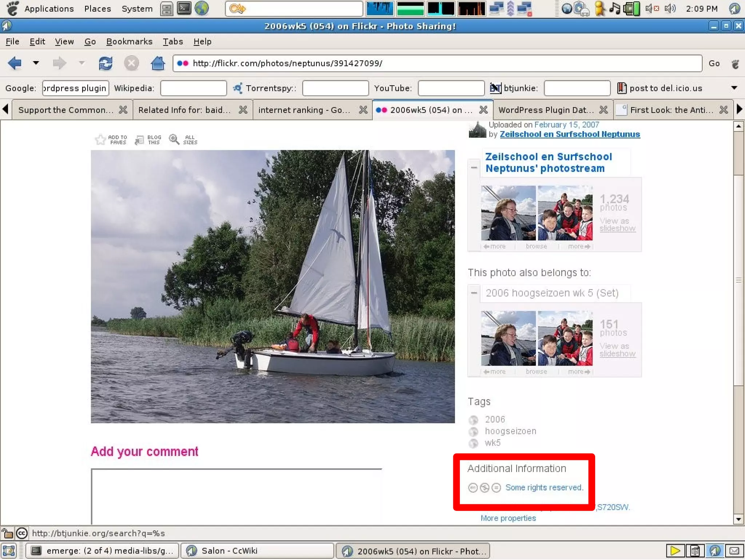
Task: Click the volume speaker applet in panel
Action: click(670, 8)
